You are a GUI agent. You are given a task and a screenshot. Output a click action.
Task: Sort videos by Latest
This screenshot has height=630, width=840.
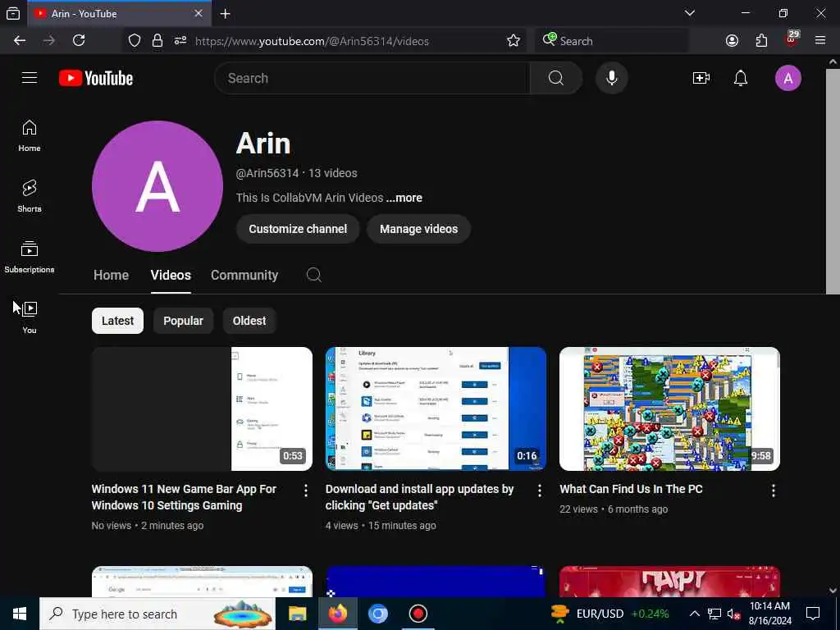(117, 321)
